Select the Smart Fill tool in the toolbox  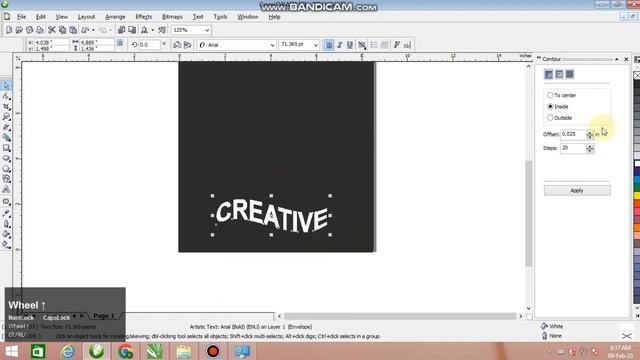pos(6,138)
